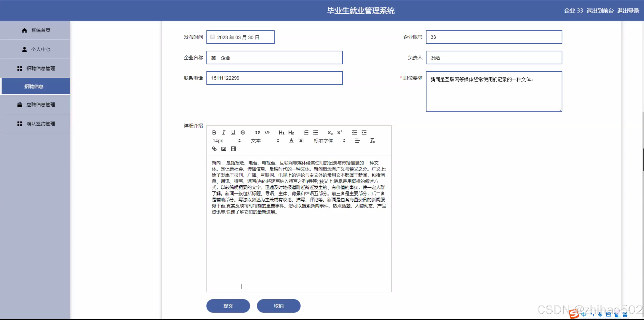Screen dimensions: 644x320
Task: Insert a video into the editor
Action: (x=233, y=149)
